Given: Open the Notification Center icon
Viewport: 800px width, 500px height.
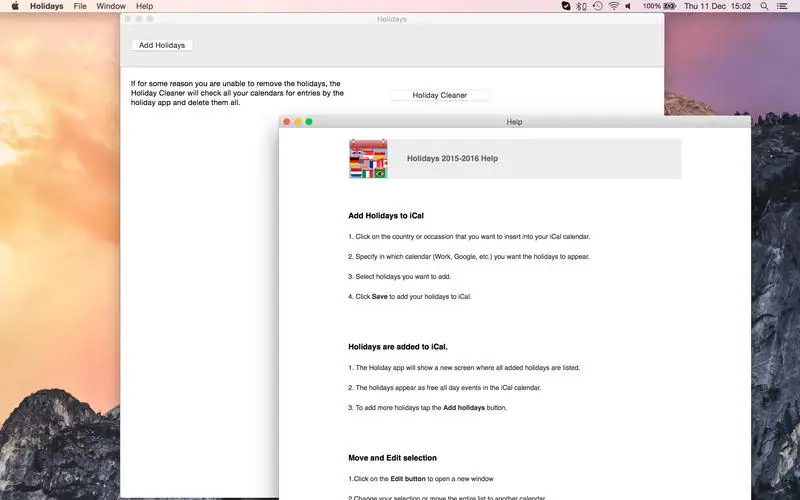Looking at the screenshot, I should coord(782,6).
